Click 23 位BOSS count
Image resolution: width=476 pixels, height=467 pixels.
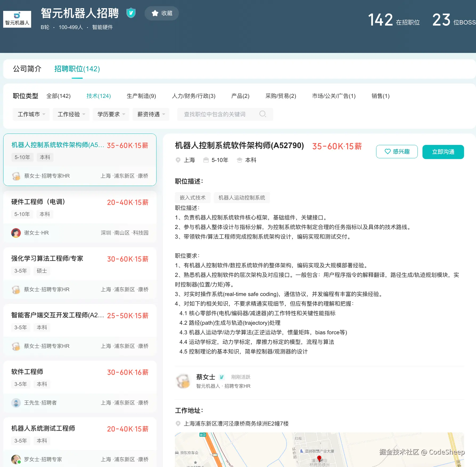454,20
